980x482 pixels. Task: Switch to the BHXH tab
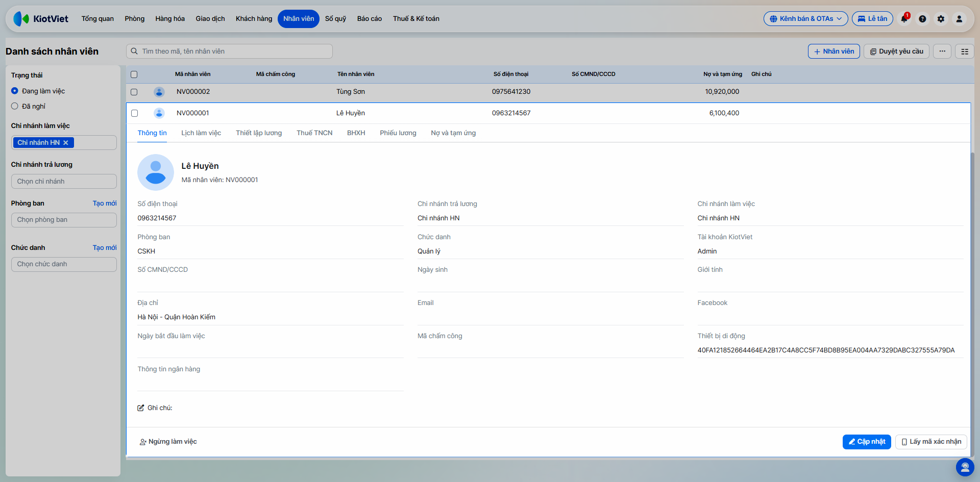pyautogui.click(x=356, y=133)
